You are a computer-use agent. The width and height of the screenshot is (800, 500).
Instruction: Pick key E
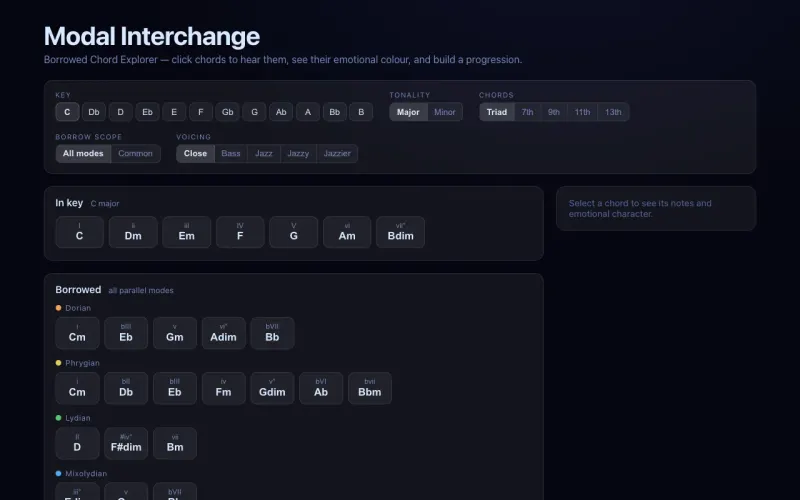pyautogui.click(x=174, y=112)
